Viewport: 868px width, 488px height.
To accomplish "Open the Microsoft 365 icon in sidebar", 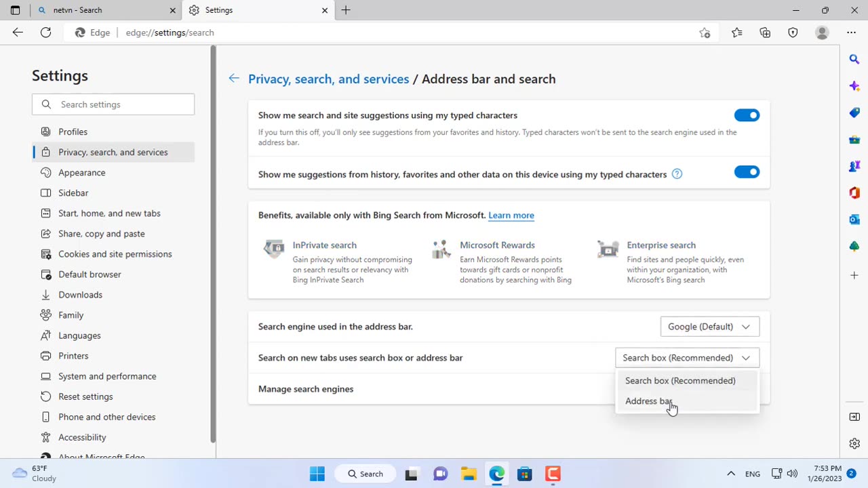I will click(x=854, y=193).
